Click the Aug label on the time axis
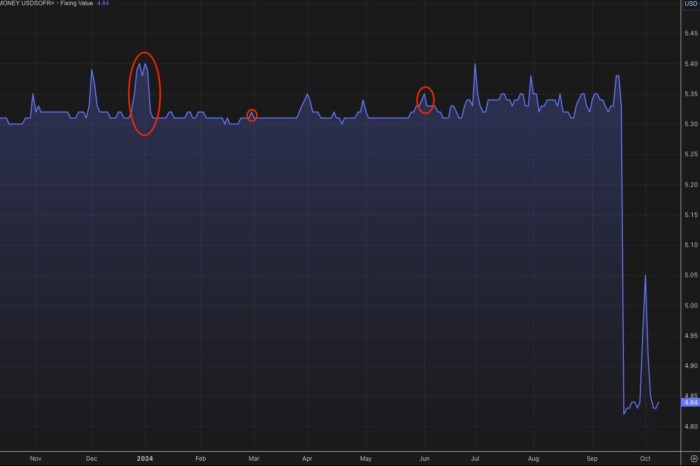700x466 pixels. point(532,456)
